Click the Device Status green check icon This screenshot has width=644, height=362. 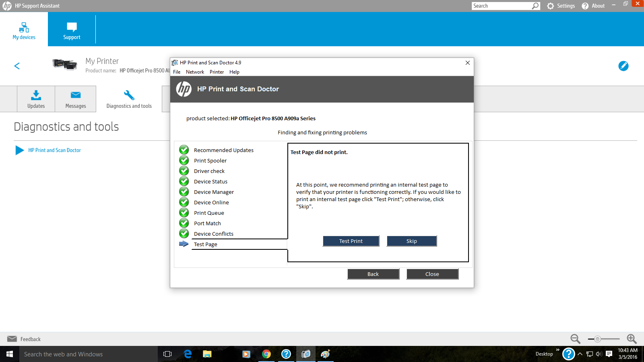[x=184, y=181]
